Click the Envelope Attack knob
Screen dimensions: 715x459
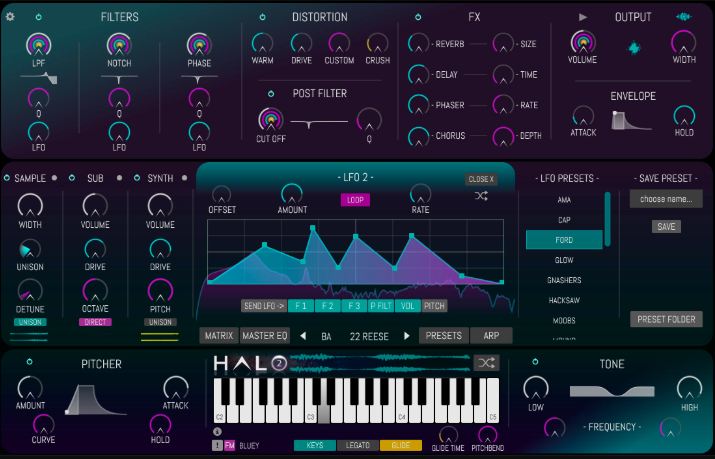pos(583,116)
